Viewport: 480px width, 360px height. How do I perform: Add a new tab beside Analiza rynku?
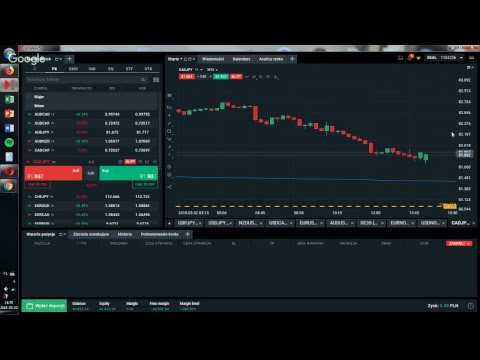(x=292, y=59)
